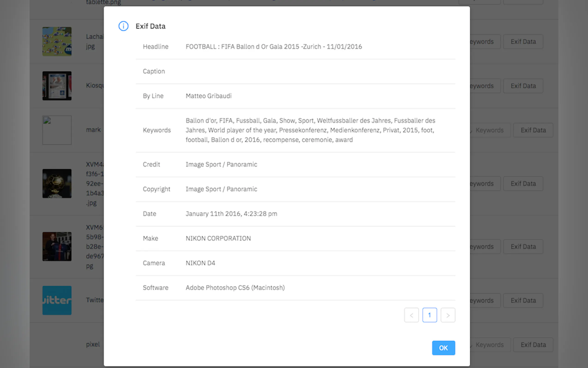Click the blue info icon beside Exif Data
The width and height of the screenshot is (588, 368).
pyautogui.click(x=123, y=26)
